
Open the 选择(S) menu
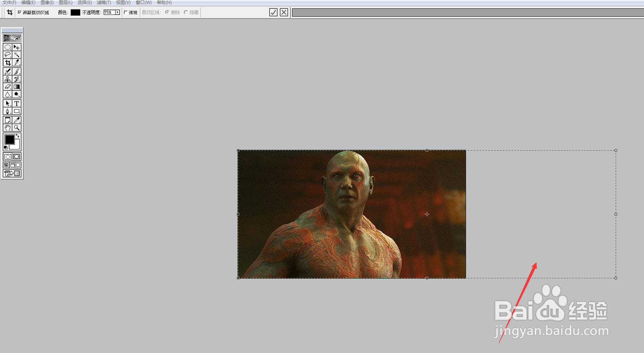[x=85, y=3]
